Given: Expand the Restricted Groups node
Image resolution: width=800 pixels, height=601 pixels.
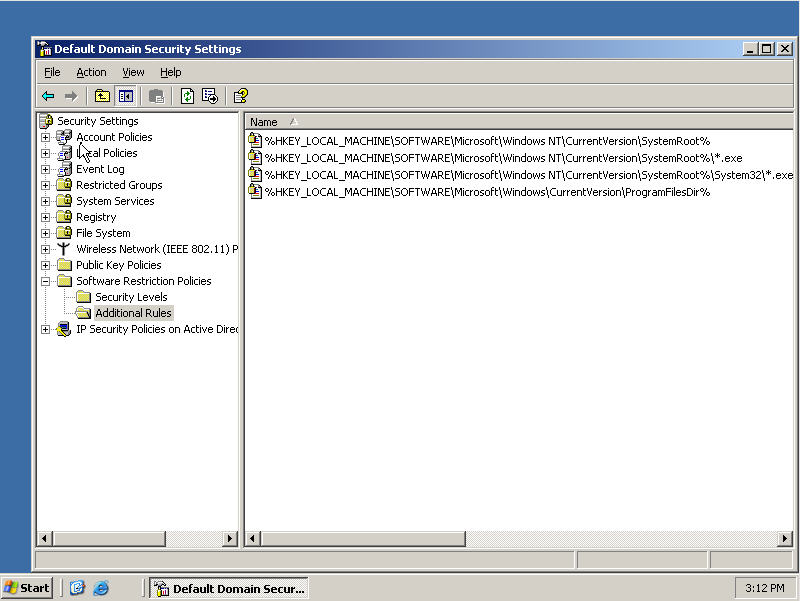Looking at the screenshot, I should click(x=45, y=185).
